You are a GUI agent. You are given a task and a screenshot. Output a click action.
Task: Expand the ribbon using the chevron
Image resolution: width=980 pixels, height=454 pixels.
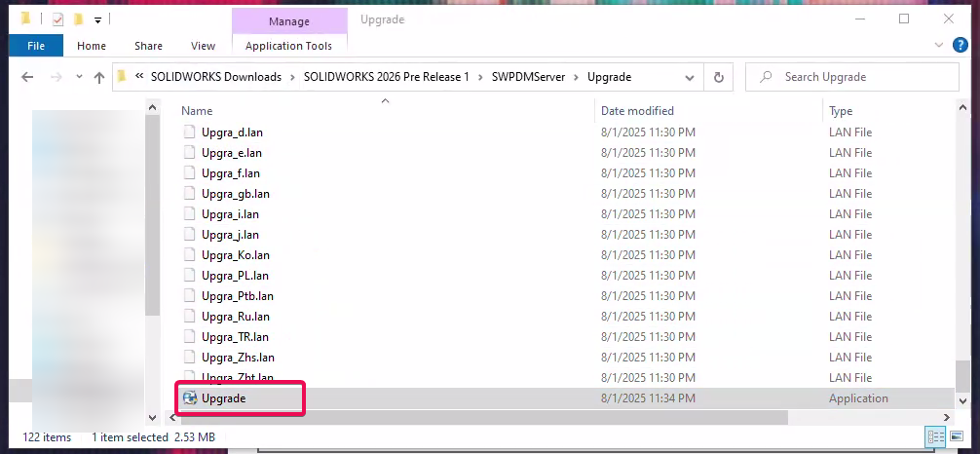click(x=937, y=46)
